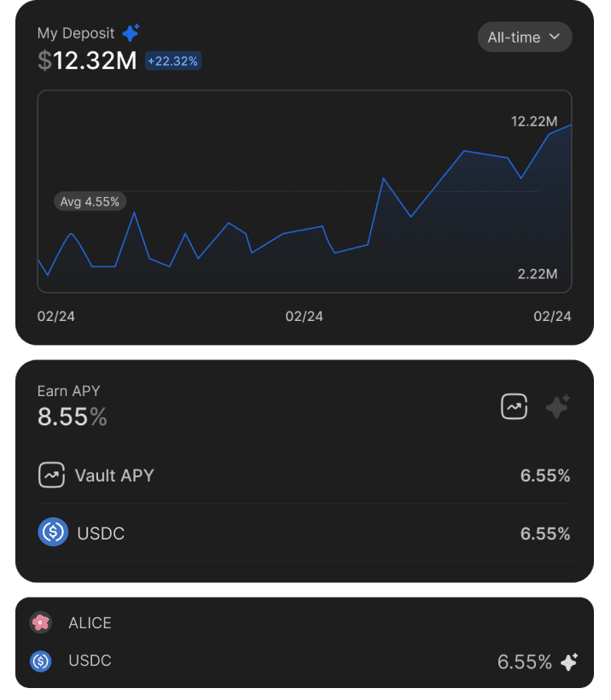Click the chevron arrow in All-time selector

555,37
